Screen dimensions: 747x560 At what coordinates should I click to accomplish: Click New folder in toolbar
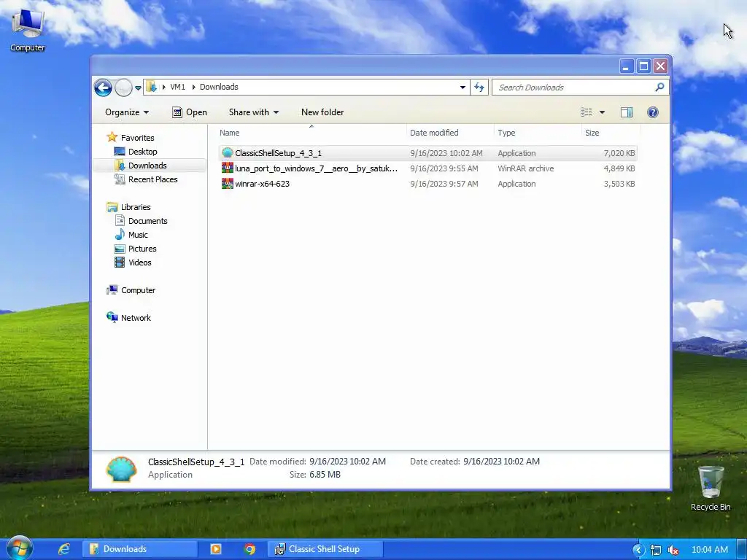(322, 112)
